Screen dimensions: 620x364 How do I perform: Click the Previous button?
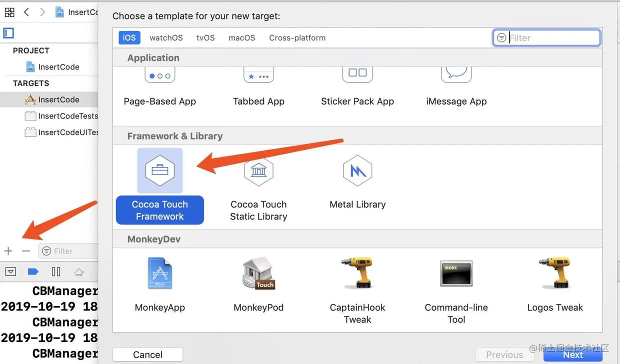click(x=504, y=354)
